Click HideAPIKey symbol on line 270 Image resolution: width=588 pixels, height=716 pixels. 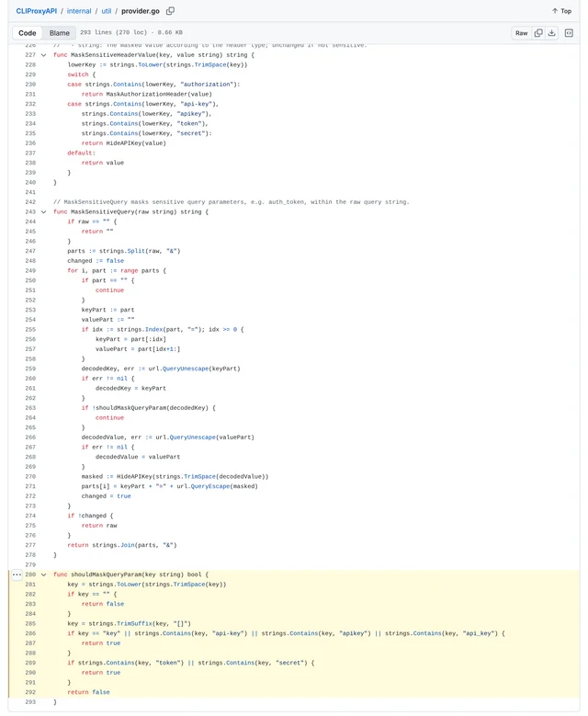click(134, 476)
